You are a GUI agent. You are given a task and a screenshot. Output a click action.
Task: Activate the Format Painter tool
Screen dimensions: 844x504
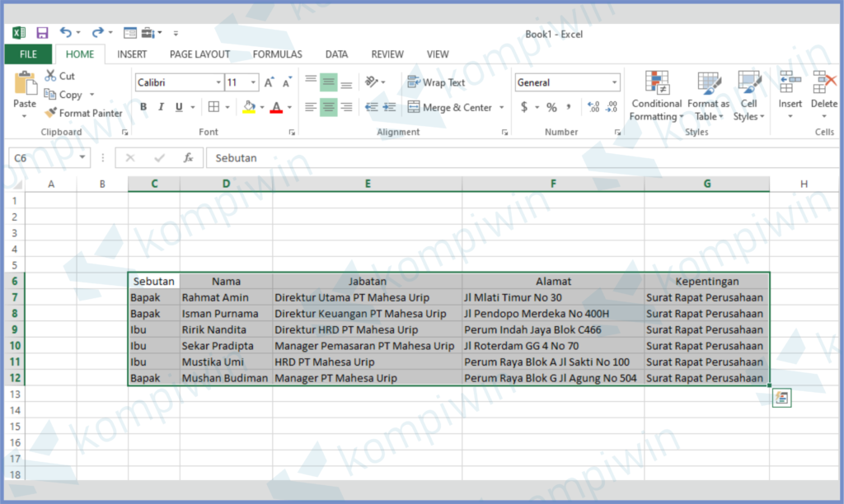[x=83, y=113]
